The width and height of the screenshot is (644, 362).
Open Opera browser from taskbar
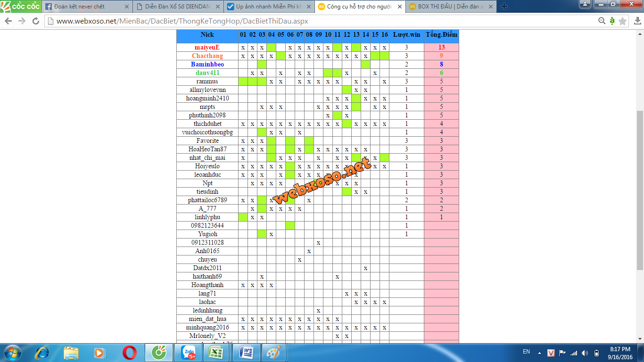[x=130, y=353]
